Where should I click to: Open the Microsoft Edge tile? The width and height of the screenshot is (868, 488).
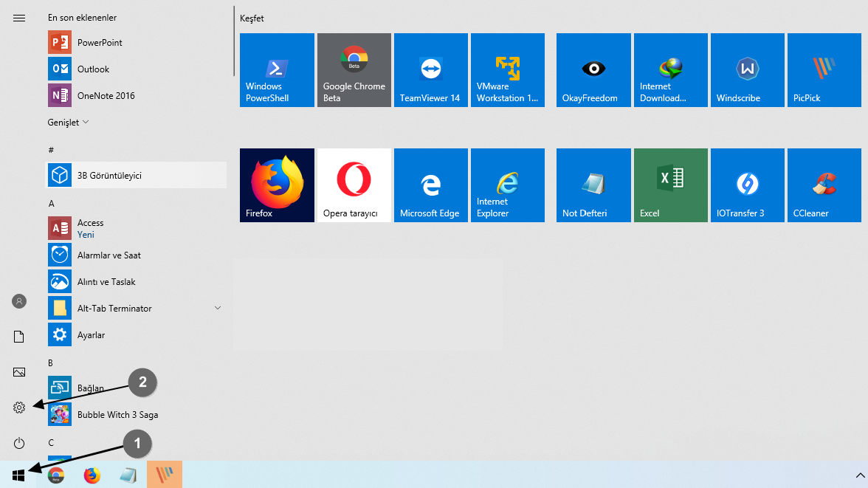pos(431,185)
